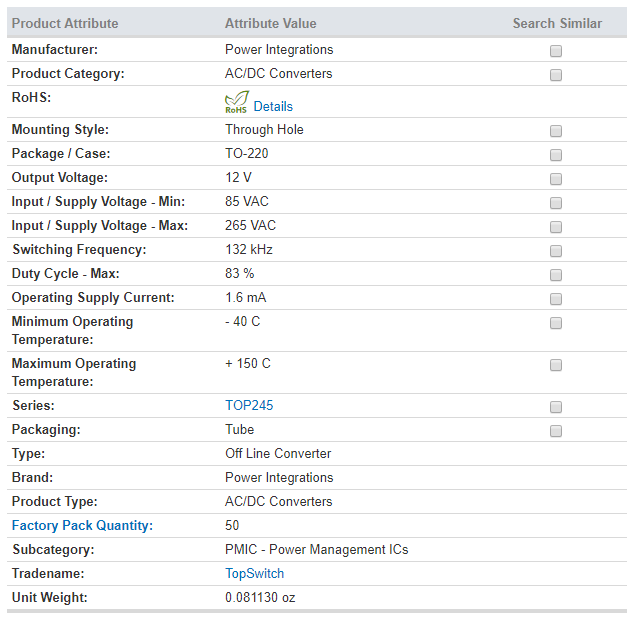Click the Factory Pack Quantity link

tap(82, 525)
